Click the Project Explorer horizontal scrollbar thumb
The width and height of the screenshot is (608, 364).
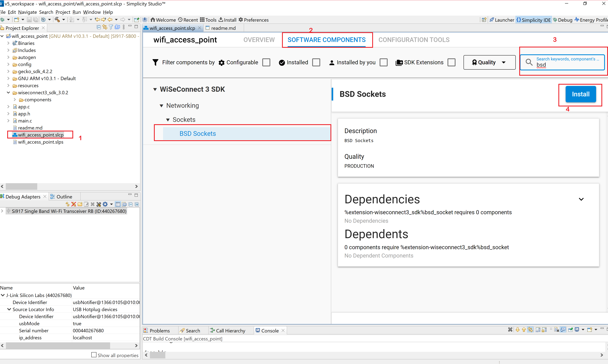21,186
